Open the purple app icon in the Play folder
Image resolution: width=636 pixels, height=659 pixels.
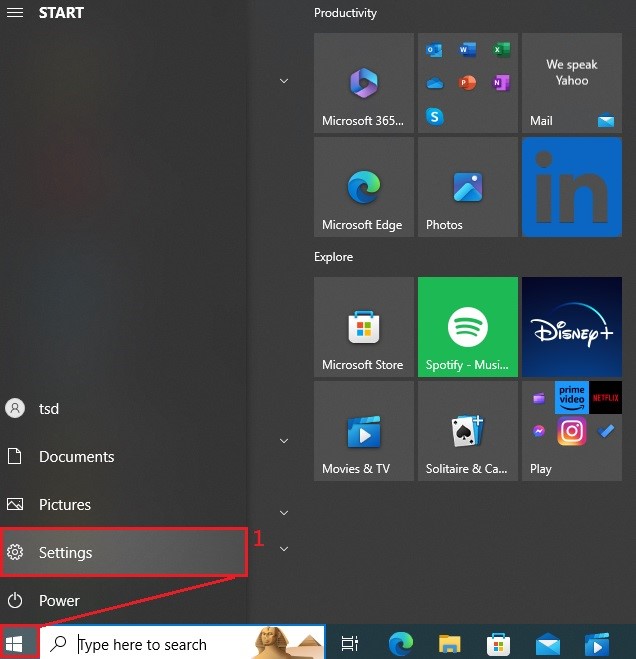(538, 398)
